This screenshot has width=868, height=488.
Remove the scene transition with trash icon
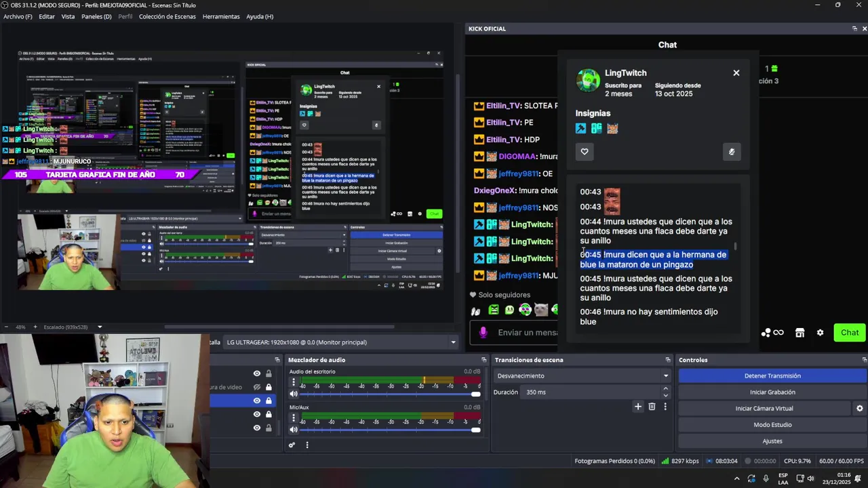click(x=652, y=407)
